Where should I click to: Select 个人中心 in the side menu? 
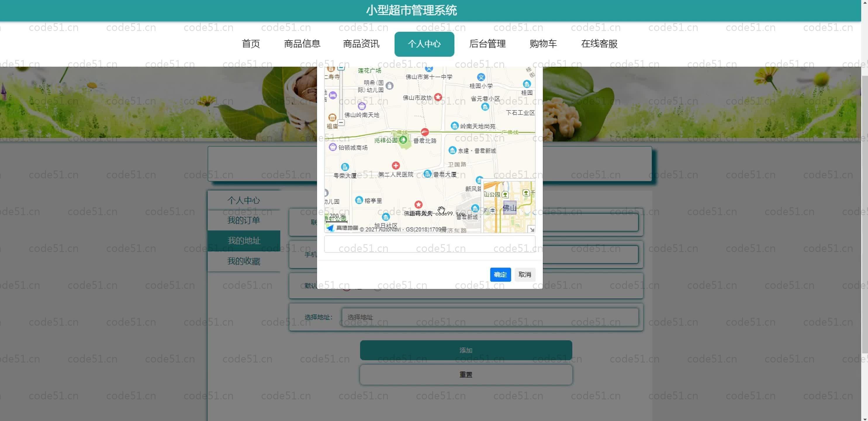point(244,200)
